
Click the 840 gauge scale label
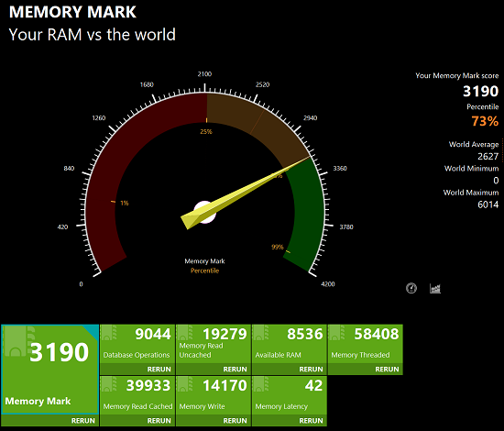69,168
